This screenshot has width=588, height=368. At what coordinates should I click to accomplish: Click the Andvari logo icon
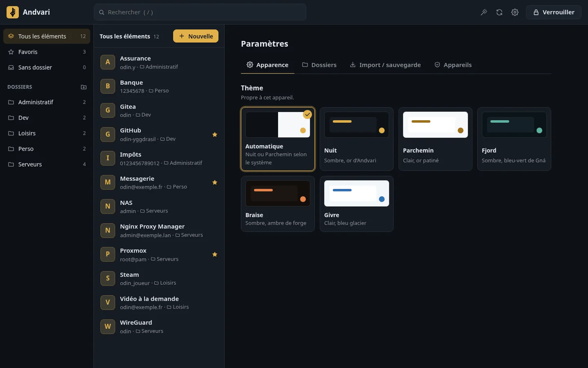click(13, 12)
